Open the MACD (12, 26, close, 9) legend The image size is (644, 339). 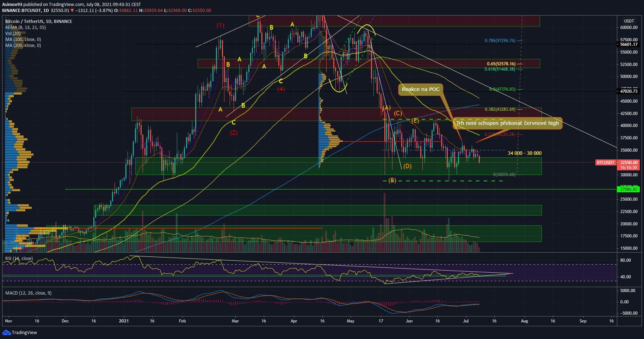click(28, 293)
